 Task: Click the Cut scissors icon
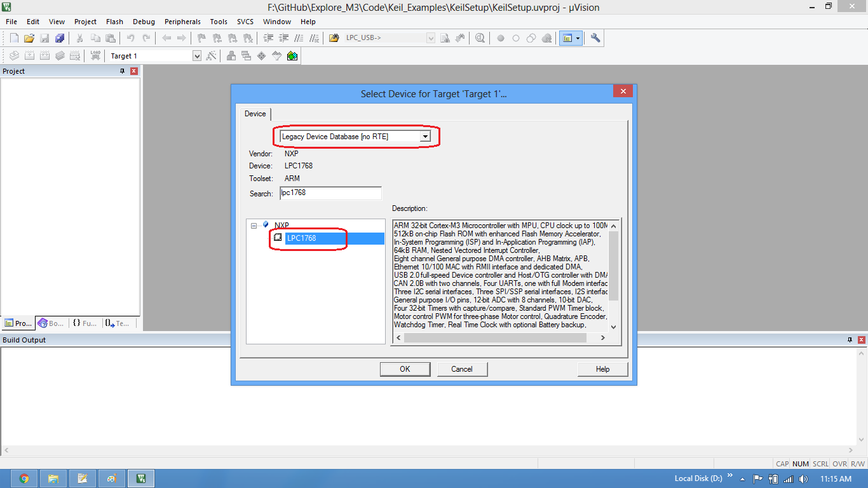80,38
